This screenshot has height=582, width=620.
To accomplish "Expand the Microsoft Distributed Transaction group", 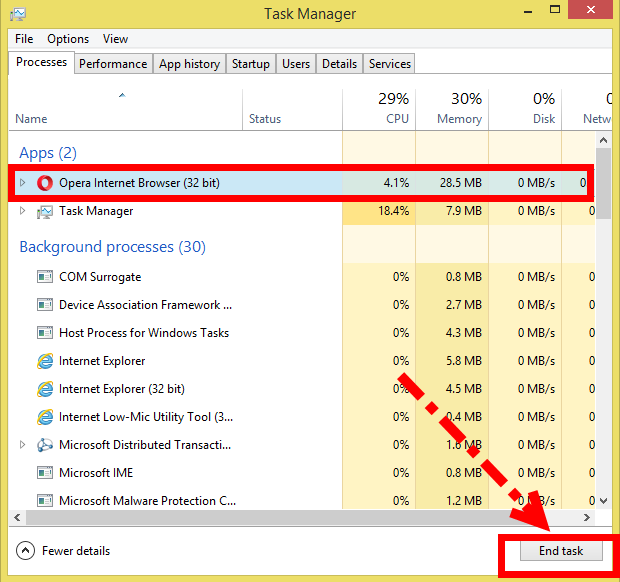I will tap(23, 445).
